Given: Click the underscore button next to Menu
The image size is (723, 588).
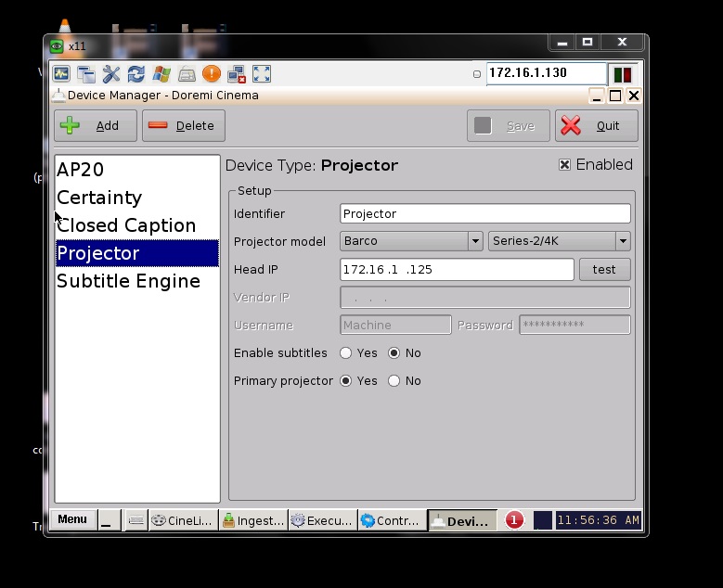Looking at the screenshot, I should (110, 520).
